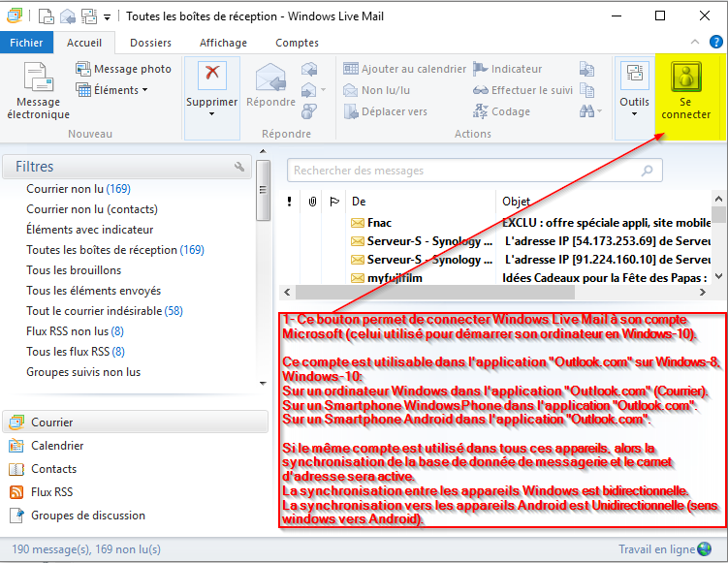728x563 pixels.
Task: Select Flux RSS non lus (8)
Action: click(75, 331)
